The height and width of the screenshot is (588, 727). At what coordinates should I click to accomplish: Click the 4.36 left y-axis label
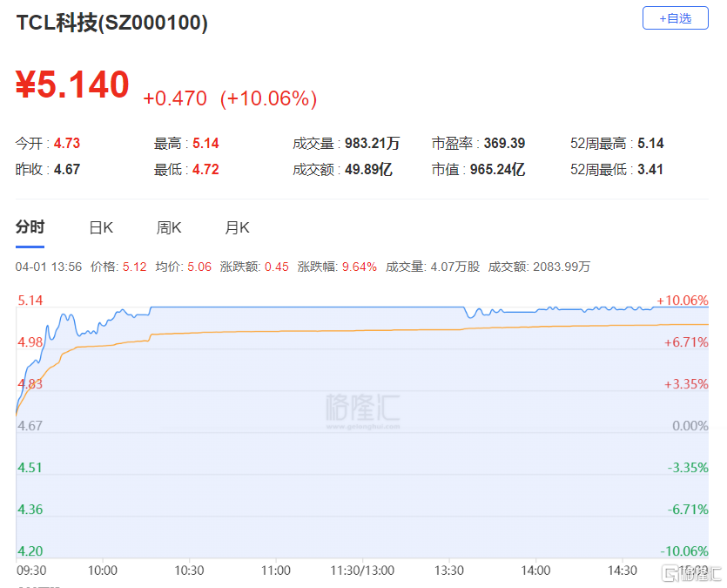[30, 510]
